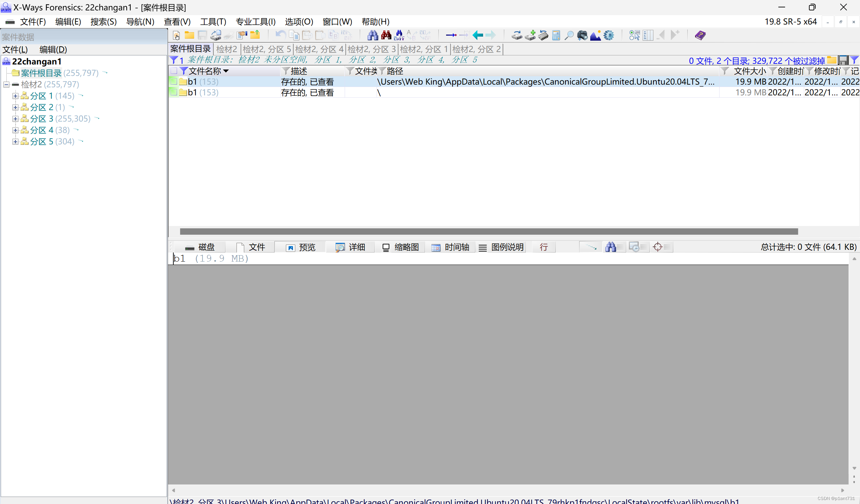Click the purple help book icon

pyautogui.click(x=700, y=35)
